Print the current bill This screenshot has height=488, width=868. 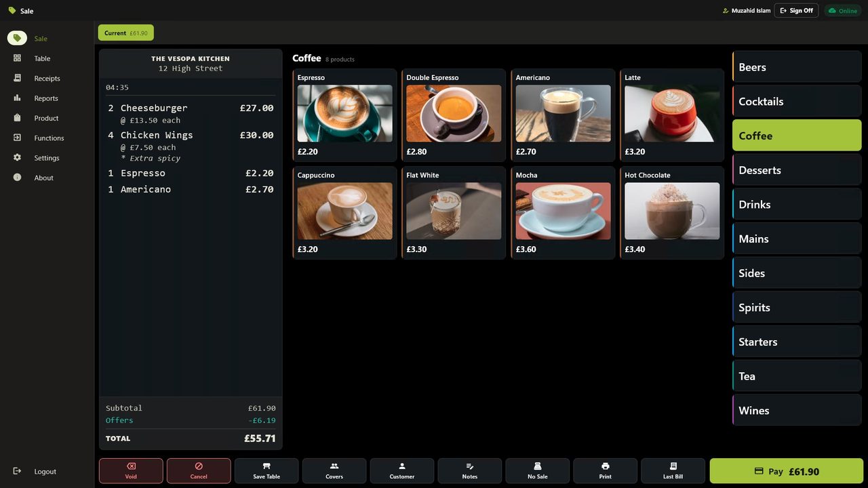pos(606,471)
